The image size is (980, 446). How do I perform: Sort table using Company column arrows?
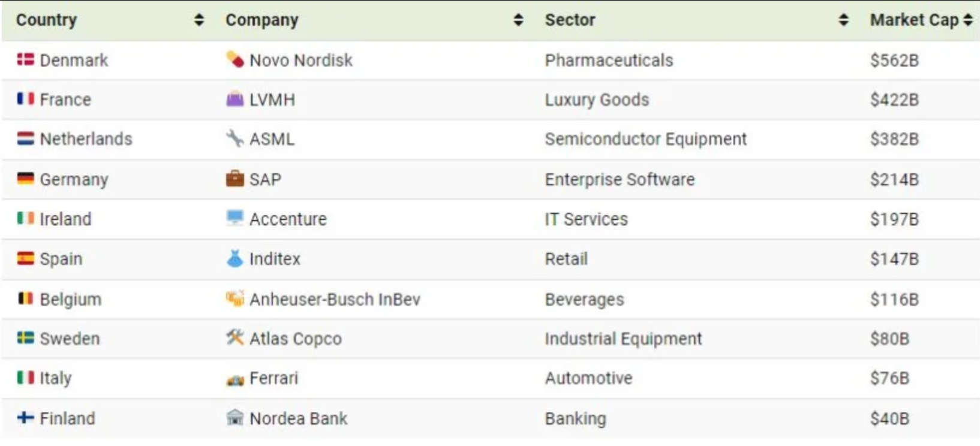519,20
